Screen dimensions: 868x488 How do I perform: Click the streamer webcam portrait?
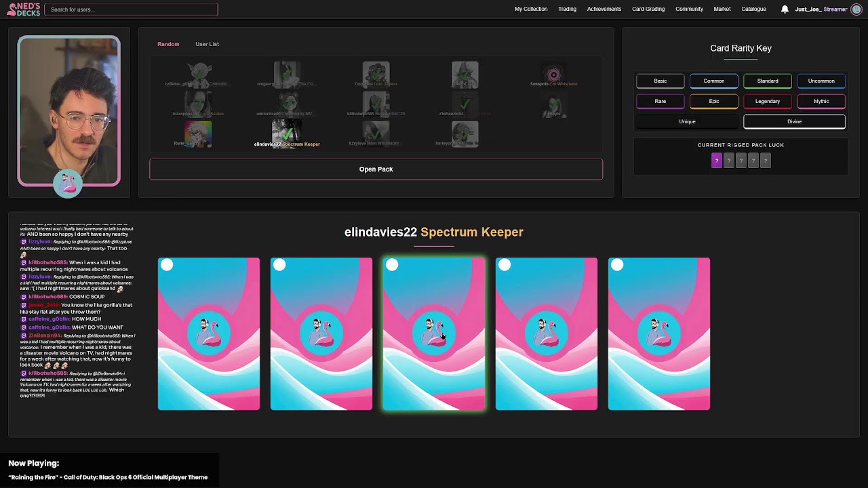[x=68, y=111]
